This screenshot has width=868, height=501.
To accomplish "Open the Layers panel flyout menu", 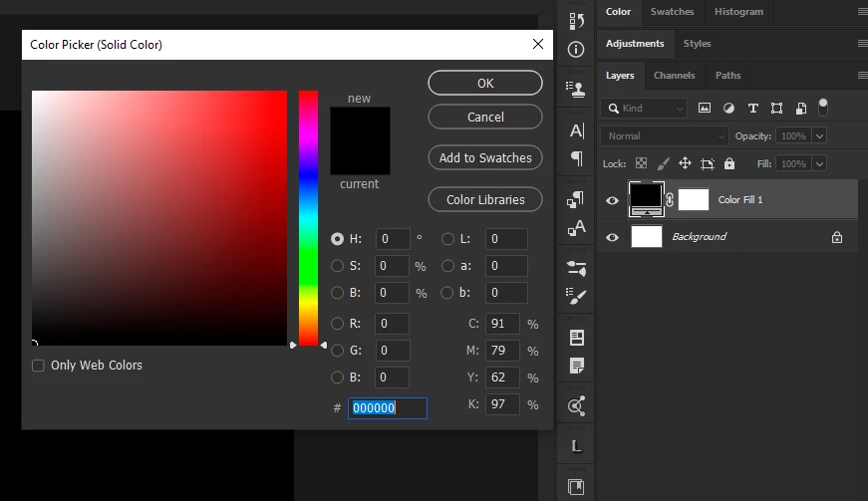I will pos(862,76).
